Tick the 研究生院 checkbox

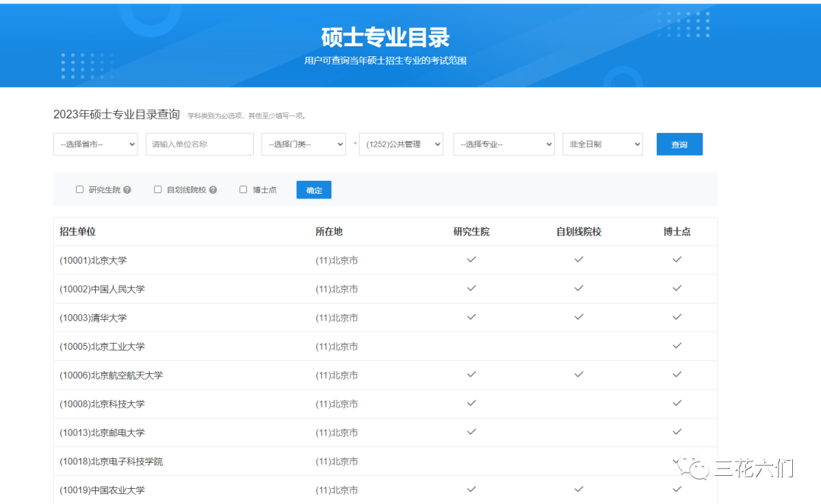point(80,189)
